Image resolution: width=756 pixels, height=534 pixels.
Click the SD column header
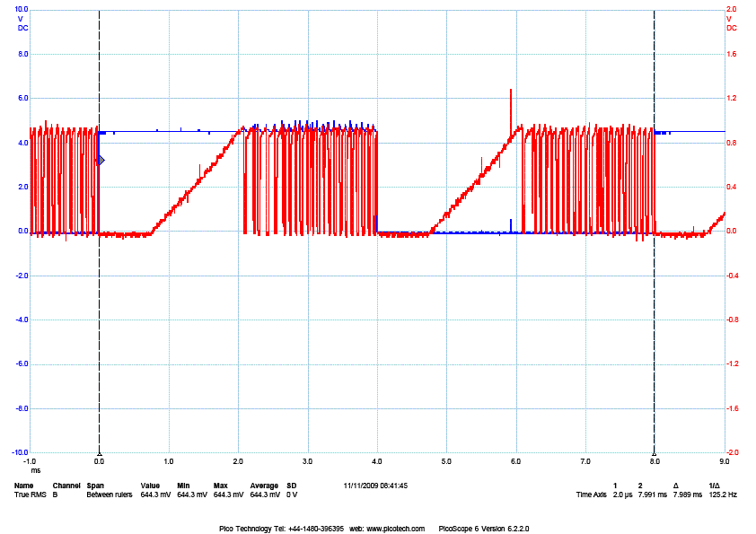coord(291,486)
